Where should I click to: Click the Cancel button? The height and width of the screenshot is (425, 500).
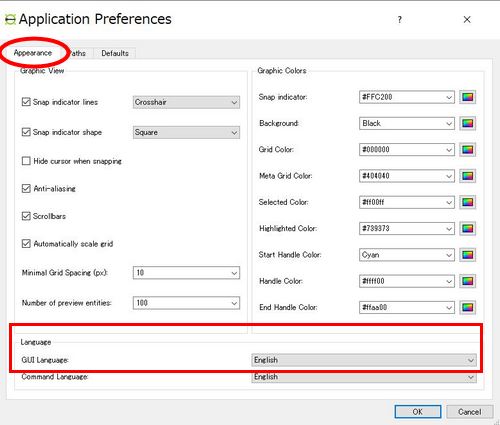470,412
